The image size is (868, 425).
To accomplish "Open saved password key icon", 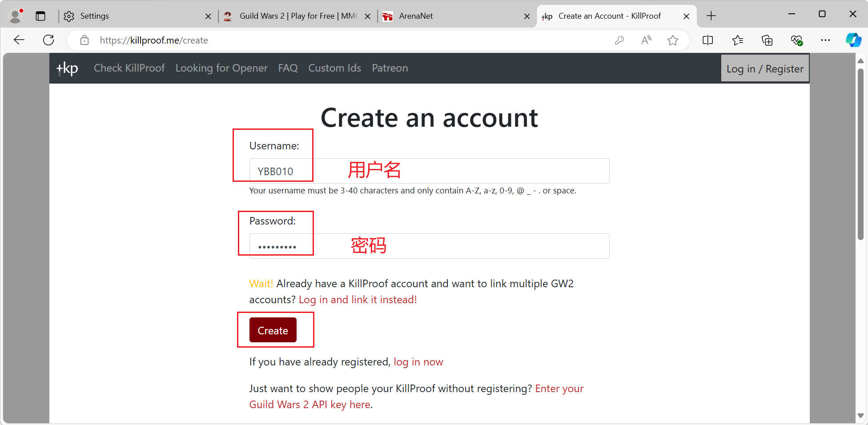I will coord(619,40).
